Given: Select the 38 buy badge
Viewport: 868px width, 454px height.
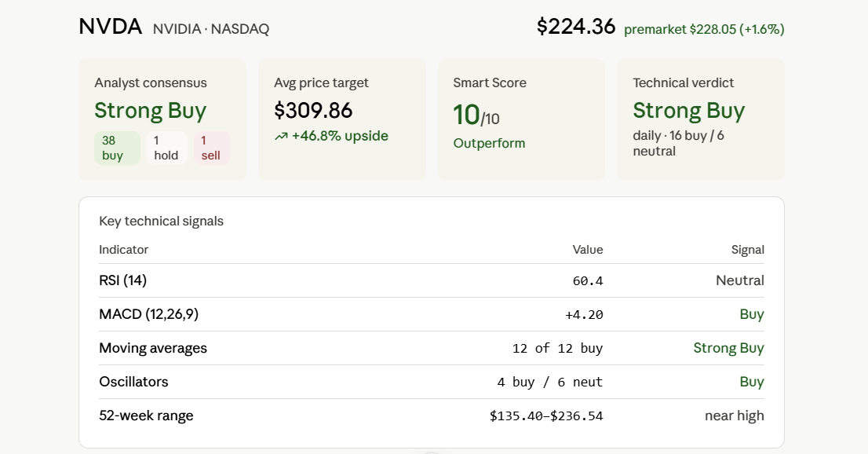Looking at the screenshot, I should (117, 148).
